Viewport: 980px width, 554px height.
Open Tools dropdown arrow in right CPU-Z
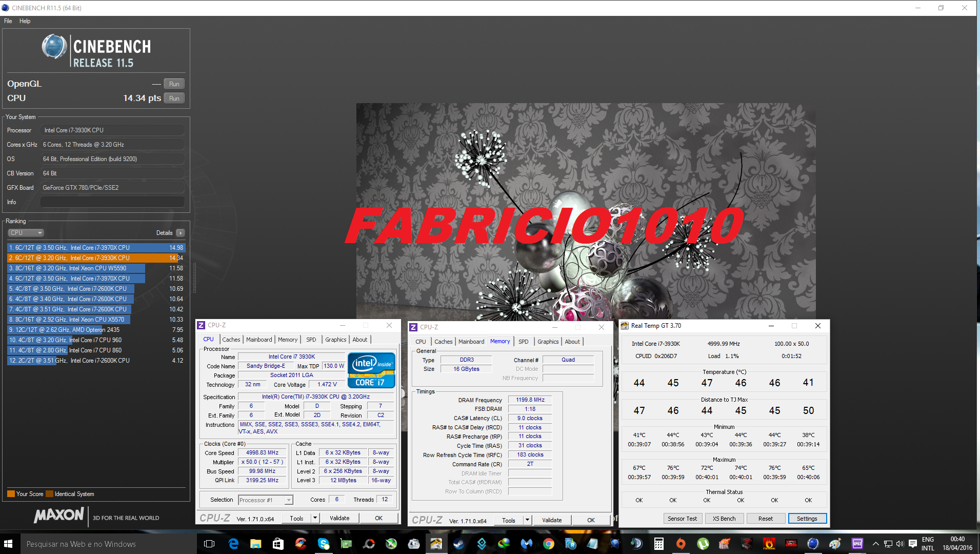pos(527,521)
